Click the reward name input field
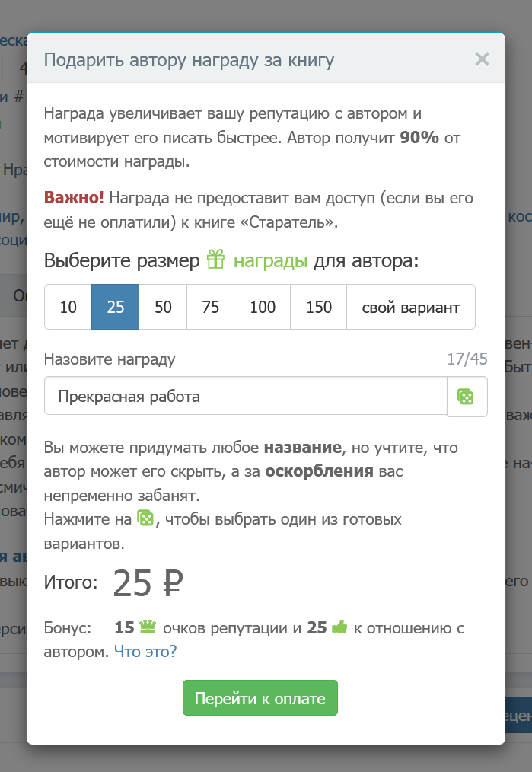Screen dimensions: 532x772 (x=246, y=397)
